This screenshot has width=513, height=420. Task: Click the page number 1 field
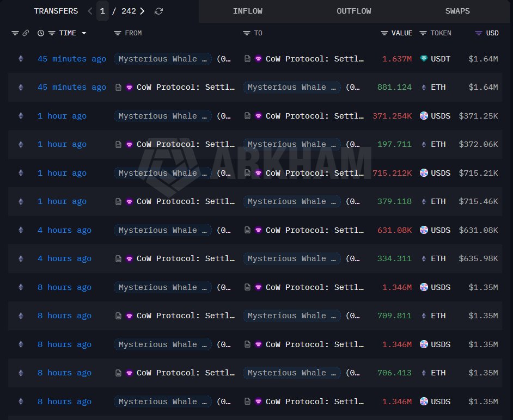point(102,11)
